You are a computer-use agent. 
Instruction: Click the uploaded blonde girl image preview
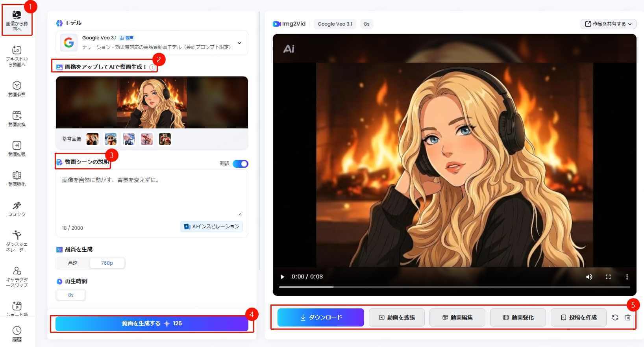coord(152,102)
